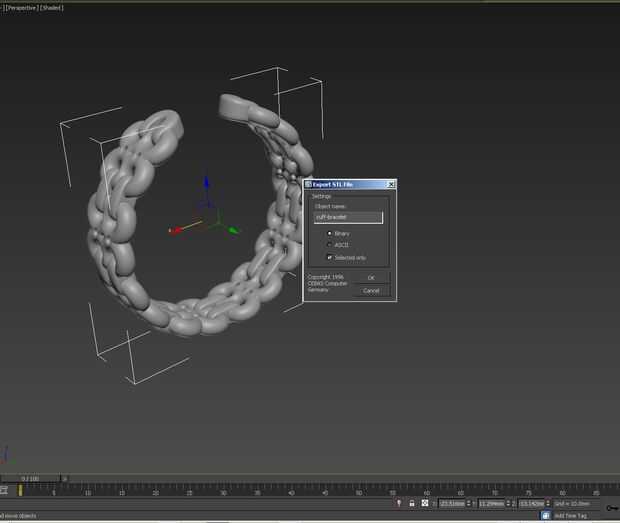Click the next frame arrow on time slider
The width and height of the screenshot is (620, 523).
click(65, 479)
